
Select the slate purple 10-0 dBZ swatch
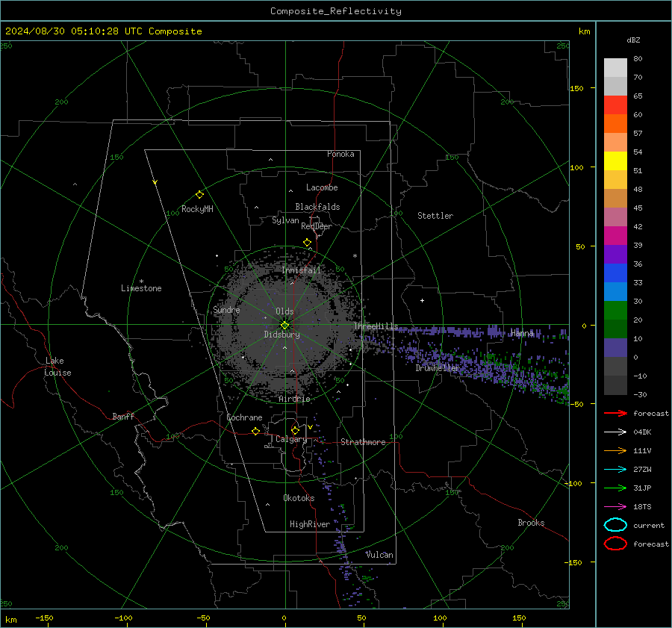click(615, 348)
